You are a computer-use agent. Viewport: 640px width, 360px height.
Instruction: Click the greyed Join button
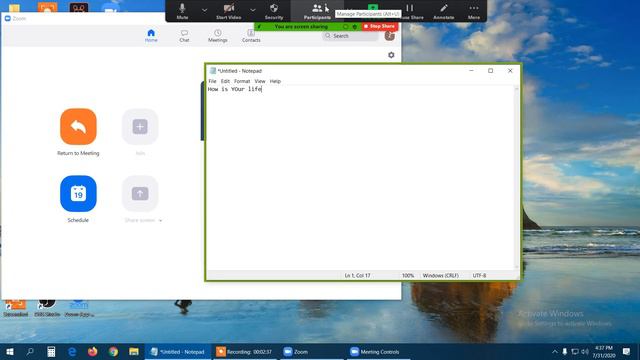coord(140,127)
